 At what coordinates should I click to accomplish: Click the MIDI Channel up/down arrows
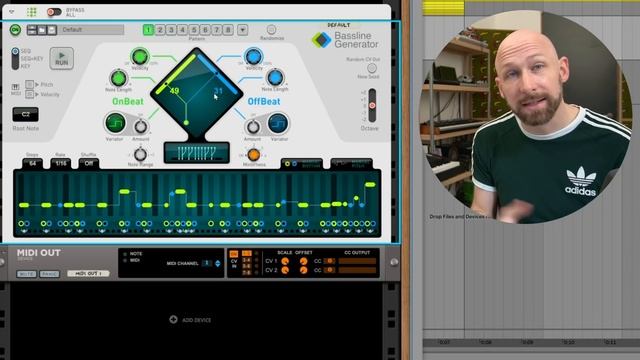[x=218, y=264]
